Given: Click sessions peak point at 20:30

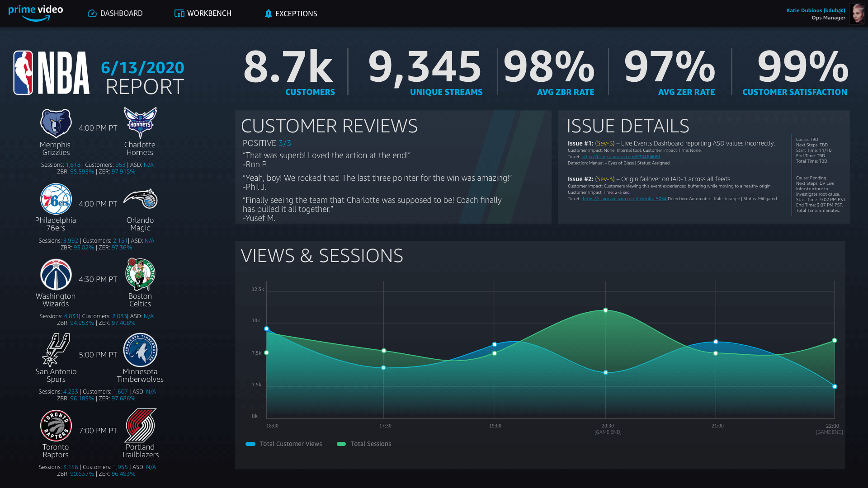Looking at the screenshot, I should [605, 310].
